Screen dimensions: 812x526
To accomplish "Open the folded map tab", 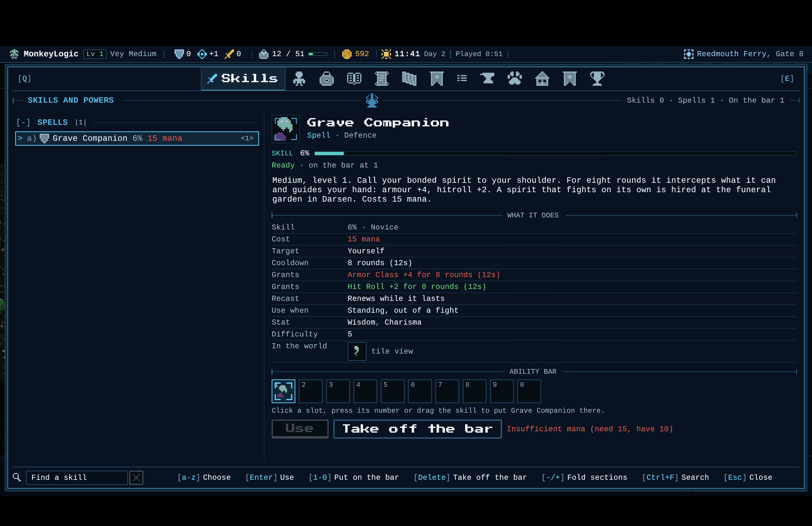I will pos(409,78).
